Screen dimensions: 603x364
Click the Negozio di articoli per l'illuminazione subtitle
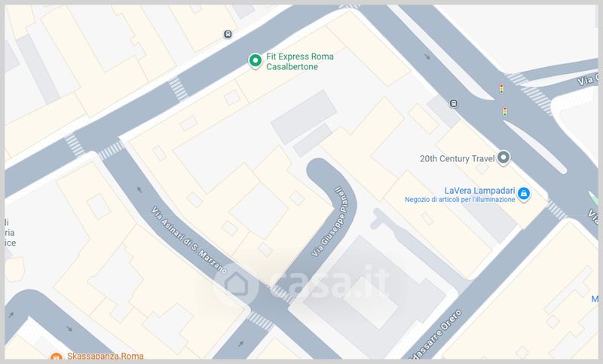pos(460,200)
